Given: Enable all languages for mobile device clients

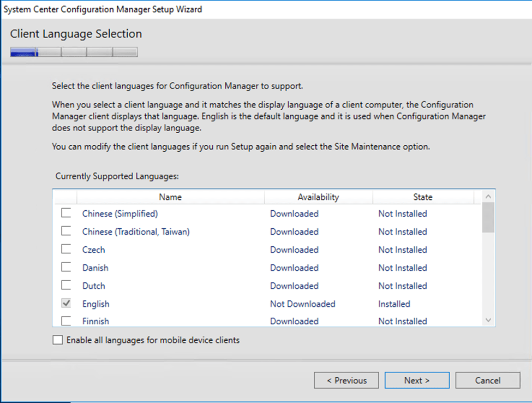Looking at the screenshot, I should [58, 340].
